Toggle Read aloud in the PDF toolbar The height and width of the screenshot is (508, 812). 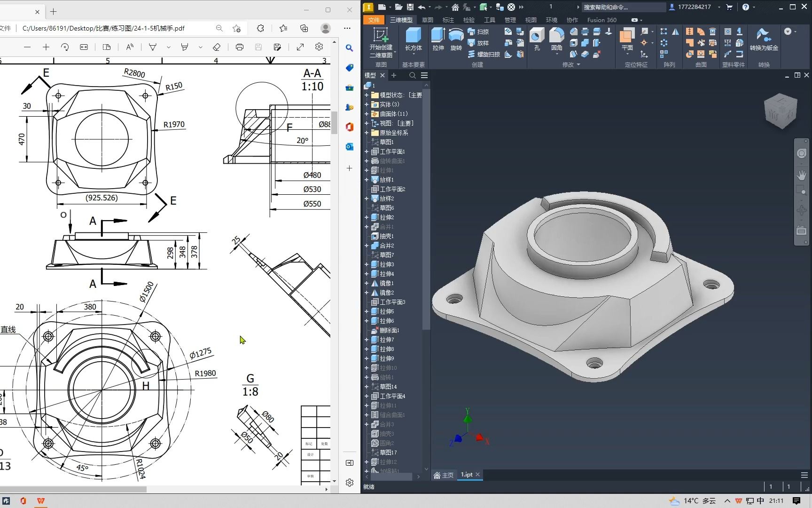130,47
